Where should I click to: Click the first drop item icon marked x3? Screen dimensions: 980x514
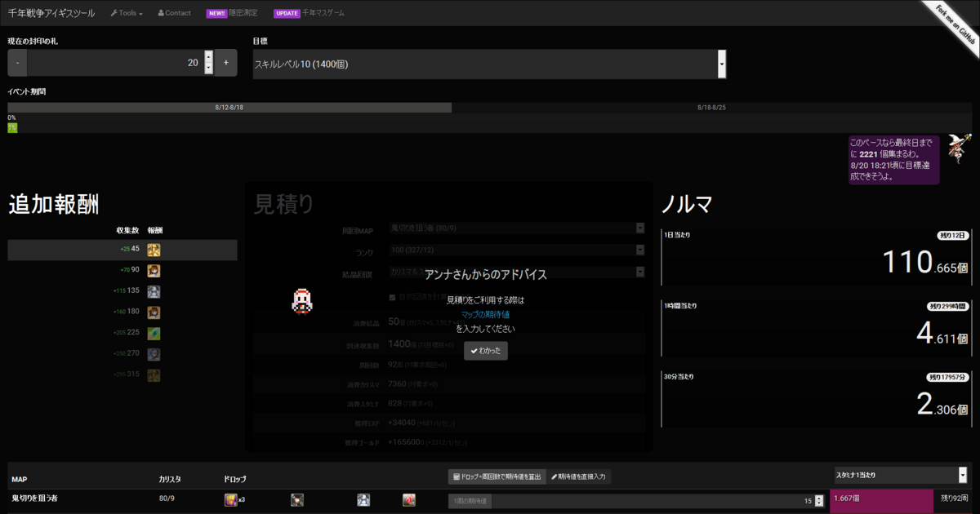coord(230,499)
